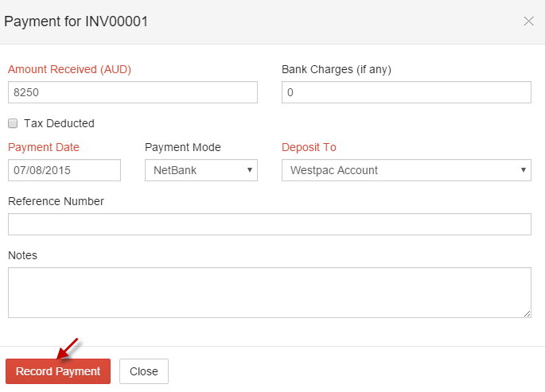Click the Bank Charges (if any) label
This screenshot has height=392, width=545.
337,69
